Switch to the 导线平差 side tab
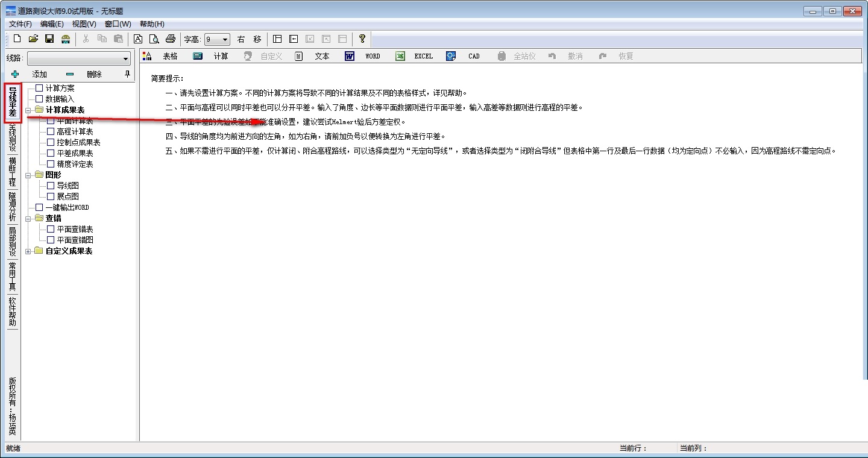This screenshot has height=458, width=868. 13,103
